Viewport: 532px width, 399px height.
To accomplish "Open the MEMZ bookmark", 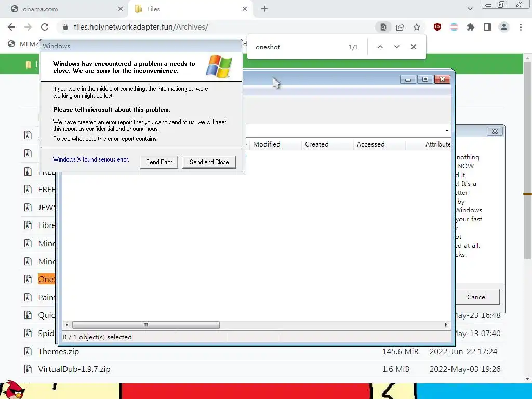I will pyautogui.click(x=24, y=44).
